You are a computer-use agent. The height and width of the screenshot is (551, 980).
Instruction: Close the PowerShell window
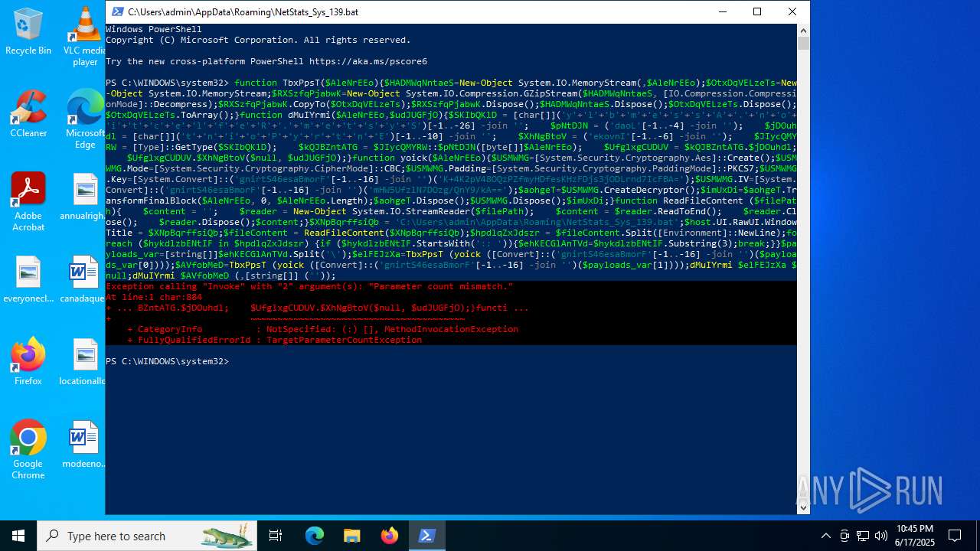(792, 11)
